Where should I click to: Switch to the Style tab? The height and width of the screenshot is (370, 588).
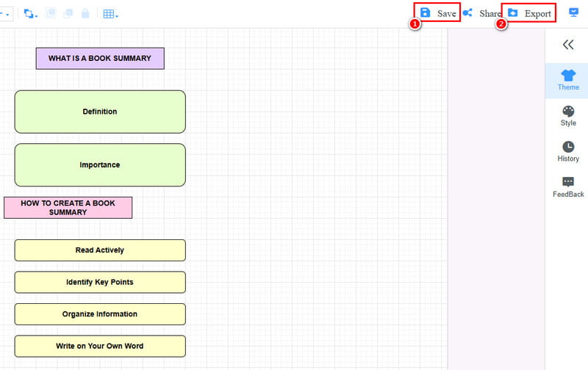pyautogui.click(x=567, y=116)
